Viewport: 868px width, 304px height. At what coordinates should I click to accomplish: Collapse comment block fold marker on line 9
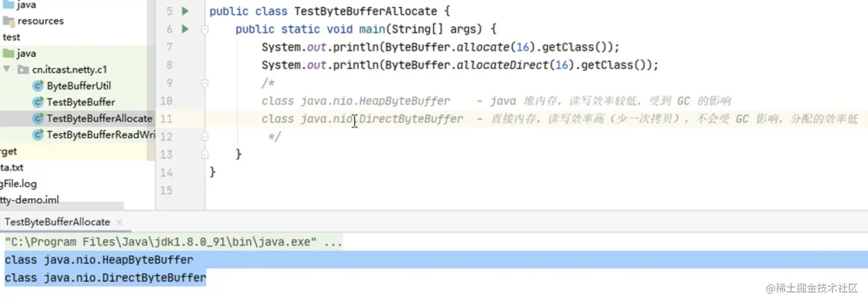pos(205,83)
